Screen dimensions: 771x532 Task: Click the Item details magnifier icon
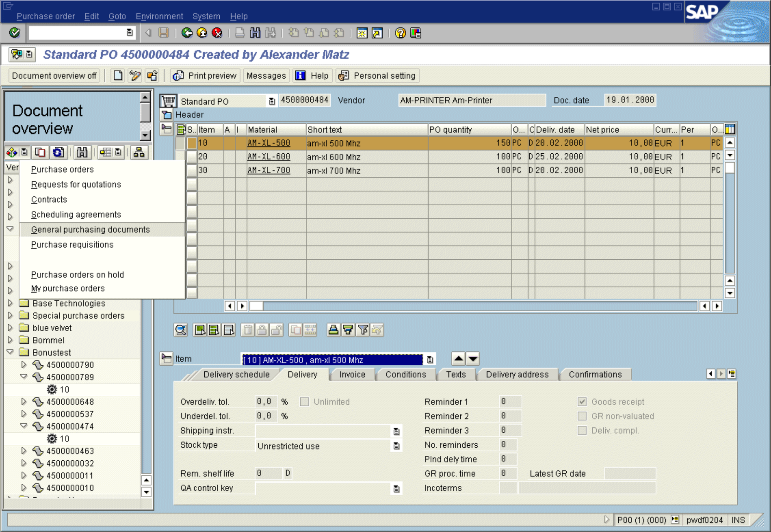tap(181, 330)
